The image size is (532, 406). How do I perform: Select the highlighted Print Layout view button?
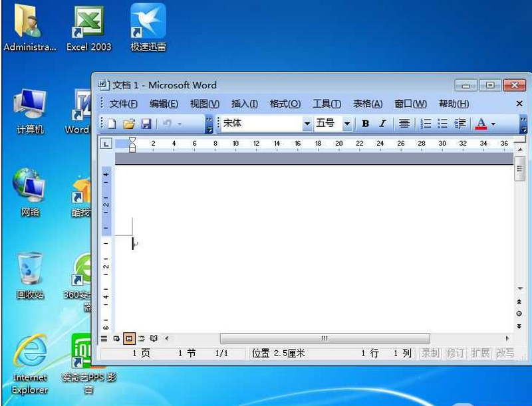(129, 338)
